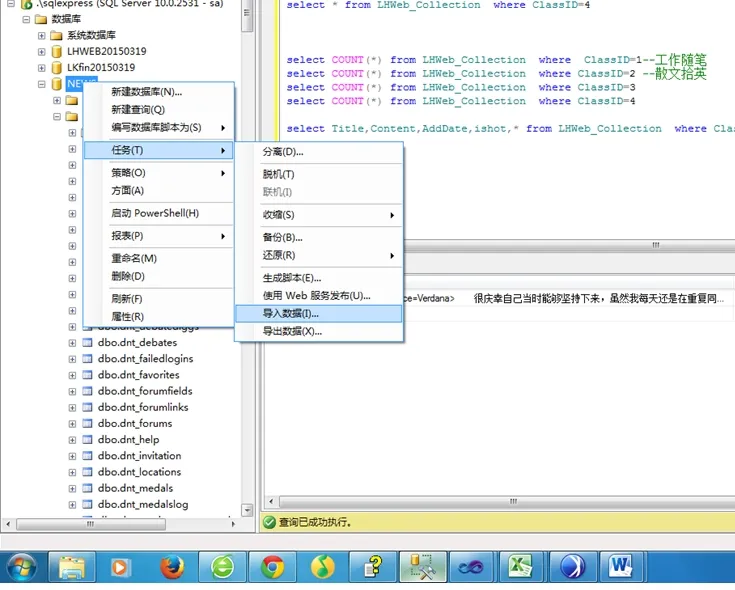Click Object Explorer horizontal scrollbar thumb
The image size is (735, 590).
click(x=91, y=524)
